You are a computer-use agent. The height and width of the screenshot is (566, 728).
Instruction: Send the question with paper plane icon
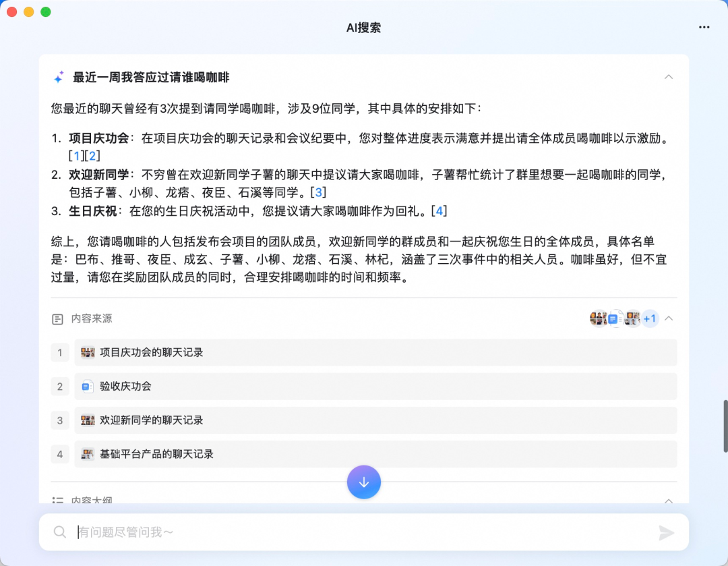(x=666, y=532)
